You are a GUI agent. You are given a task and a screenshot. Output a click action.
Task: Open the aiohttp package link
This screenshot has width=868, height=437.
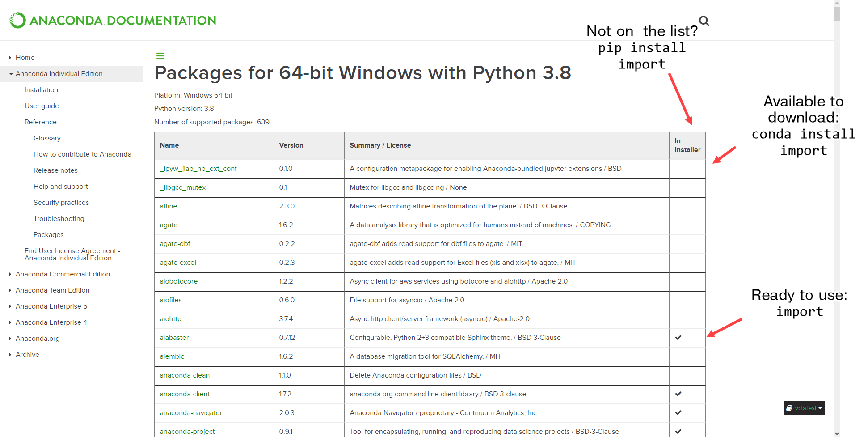tap(170, 319)
